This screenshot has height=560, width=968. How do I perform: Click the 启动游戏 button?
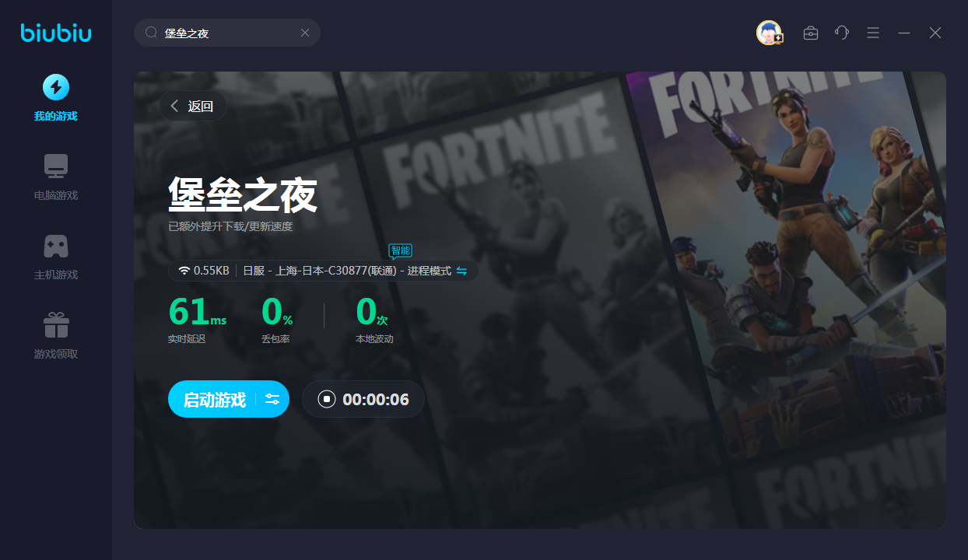[214, 400]
